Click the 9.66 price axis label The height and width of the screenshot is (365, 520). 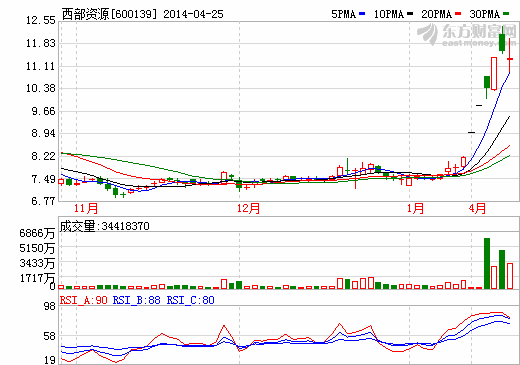click(43, 111)
